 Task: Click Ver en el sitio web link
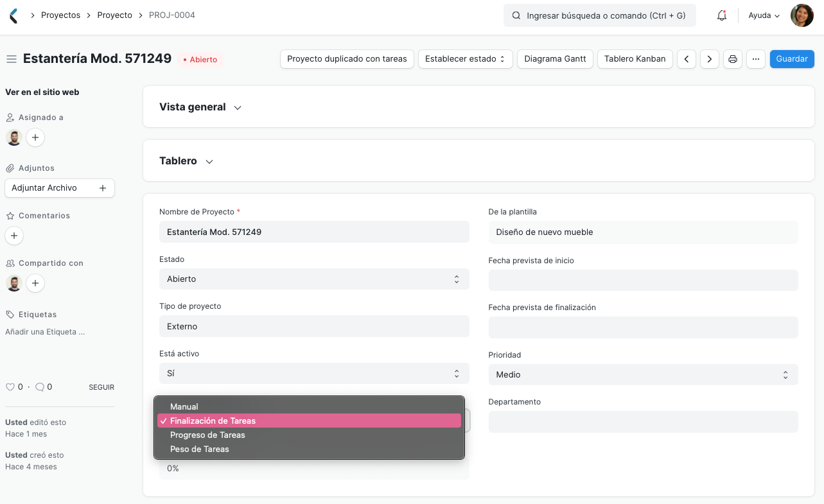[x=42, y=92]
